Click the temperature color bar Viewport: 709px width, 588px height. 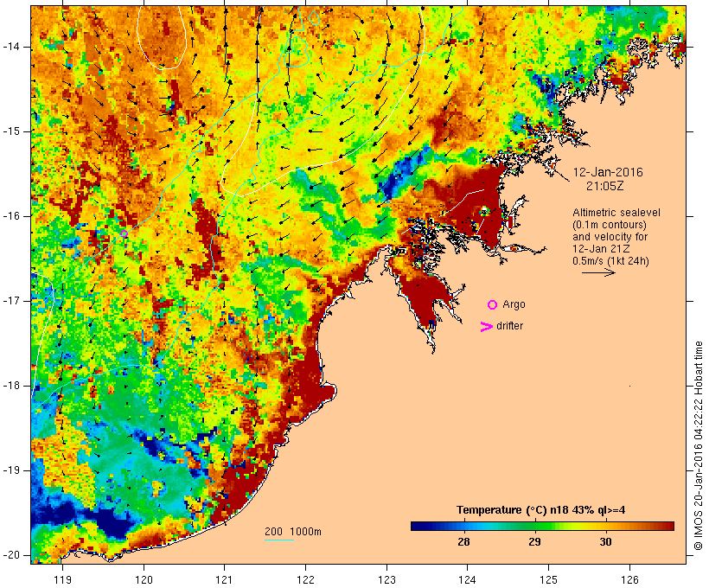click(x=542, y=526)
